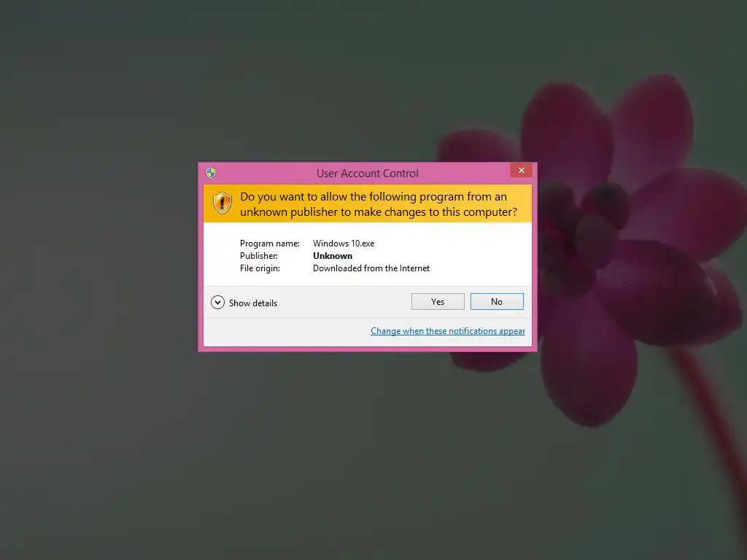The image size is (747, 560).
Task: Click the bold Unknown publisher value
Action: click(333, 256)
